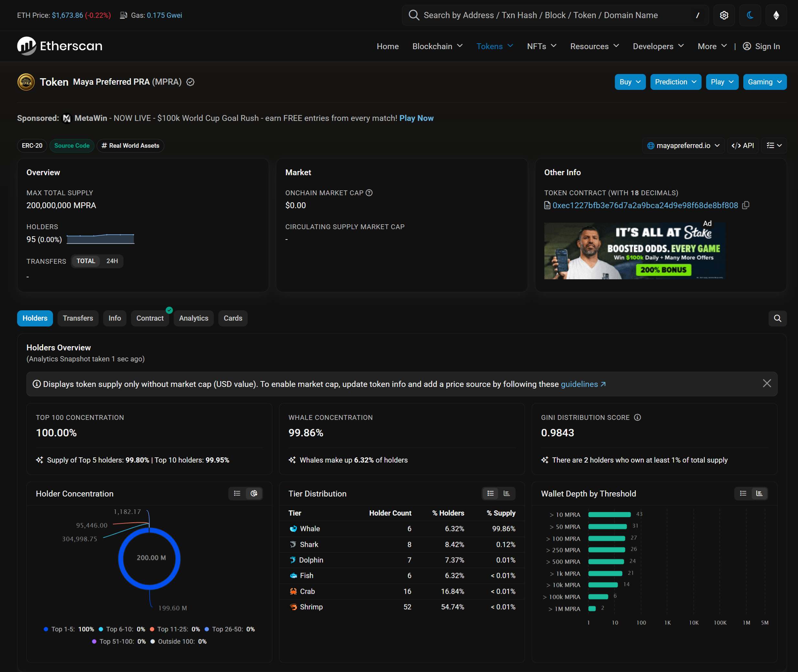Image resolution: width=798 pixels, height=672 pixels.
Task: Click the ERC-20 tag
Action: point(32,146)
